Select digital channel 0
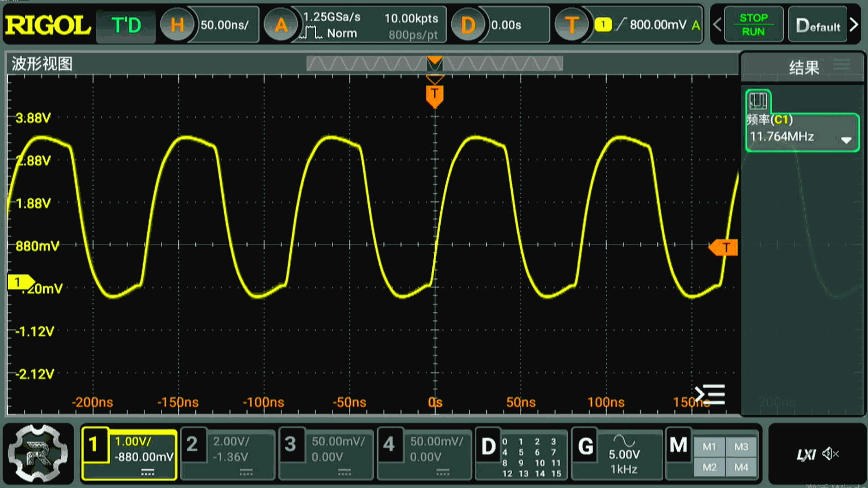Image resolution: width=868 pixels, height=488 pixels. click(x=505, y=441)
